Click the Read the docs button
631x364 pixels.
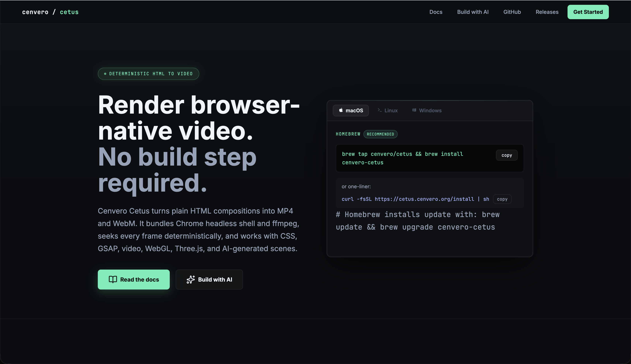[134, 280]
